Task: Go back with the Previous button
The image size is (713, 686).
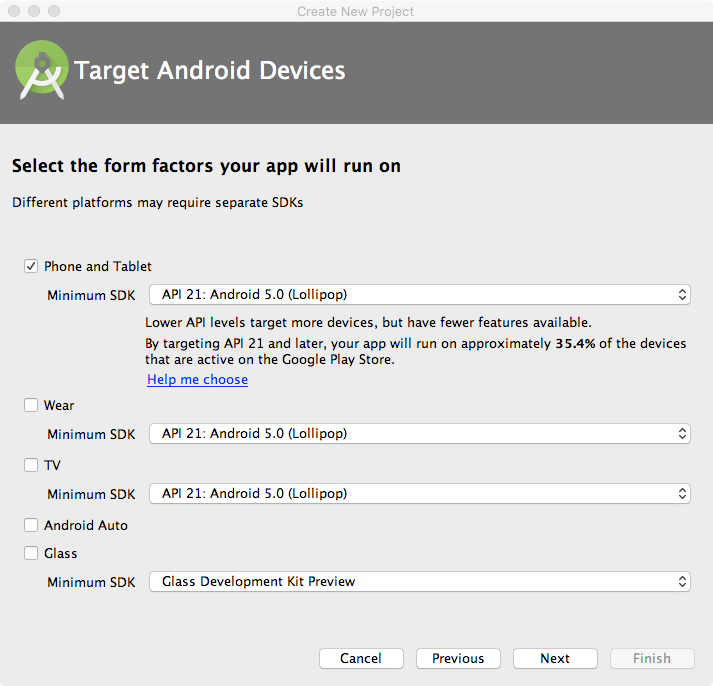Action: 458,658
